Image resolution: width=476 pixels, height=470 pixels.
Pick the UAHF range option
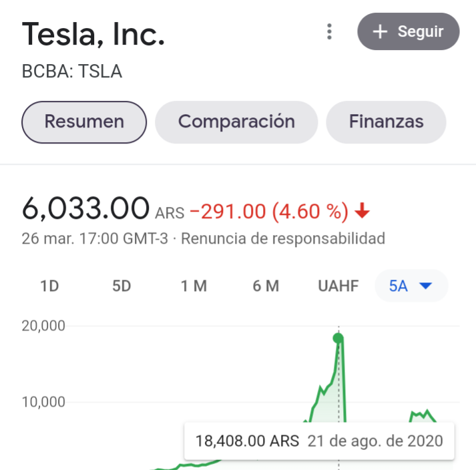(x=338, y=286)
